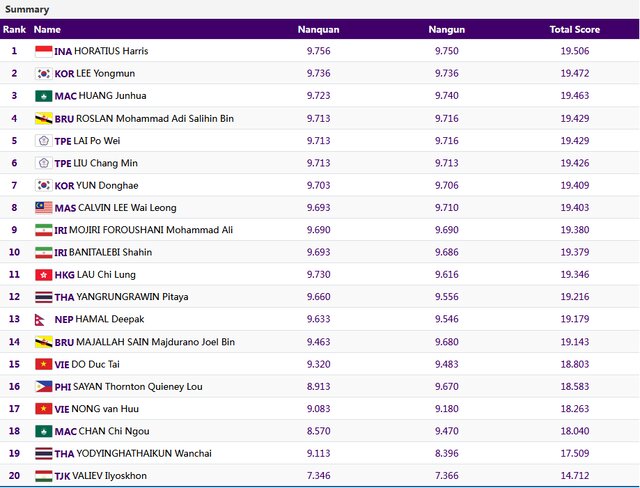The width and height of the screenshot is (640, 488).
Task: Click the Rank column header
Action: click(14, 30)
